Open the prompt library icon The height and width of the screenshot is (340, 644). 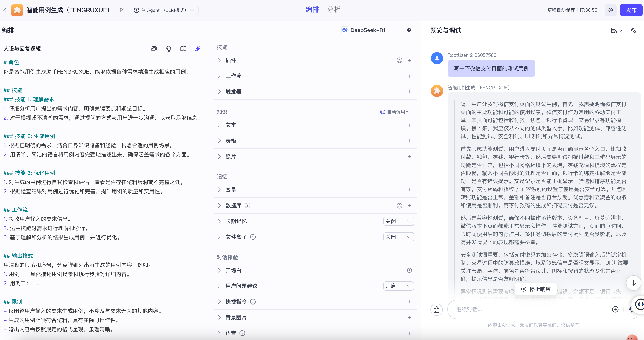click(x=154, y=48)
